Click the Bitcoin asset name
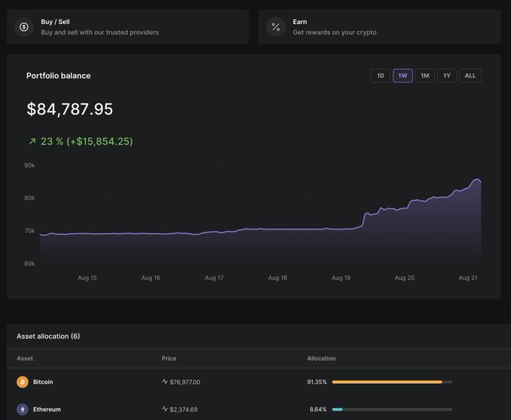The image size is (511, 420). 43,382
